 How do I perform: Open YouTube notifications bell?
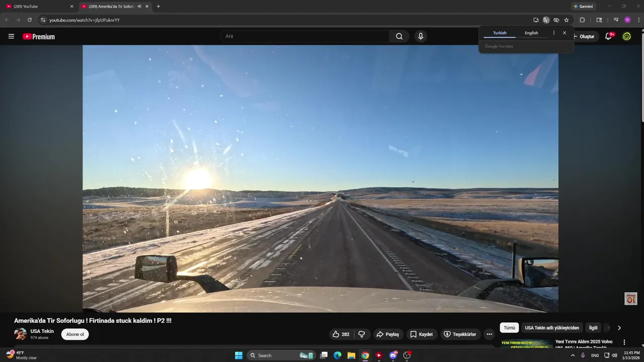point(608,36)
